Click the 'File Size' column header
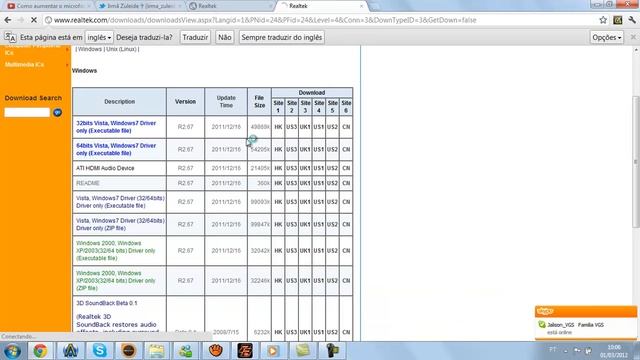 pos(259,102)
